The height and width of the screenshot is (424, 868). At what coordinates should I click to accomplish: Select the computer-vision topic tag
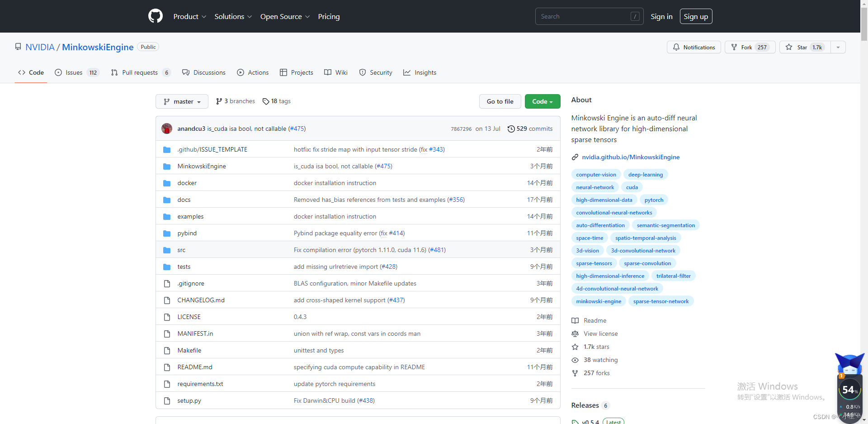(596, 175)
